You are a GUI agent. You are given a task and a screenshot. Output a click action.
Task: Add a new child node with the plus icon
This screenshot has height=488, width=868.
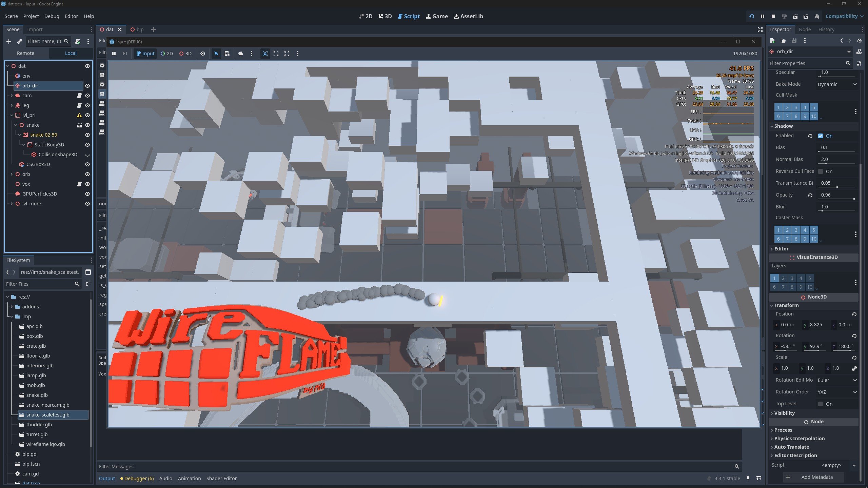(9, 41)
